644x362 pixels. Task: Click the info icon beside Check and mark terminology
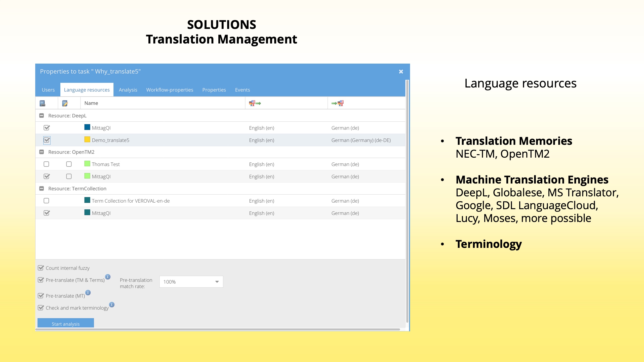coord(112,304)
